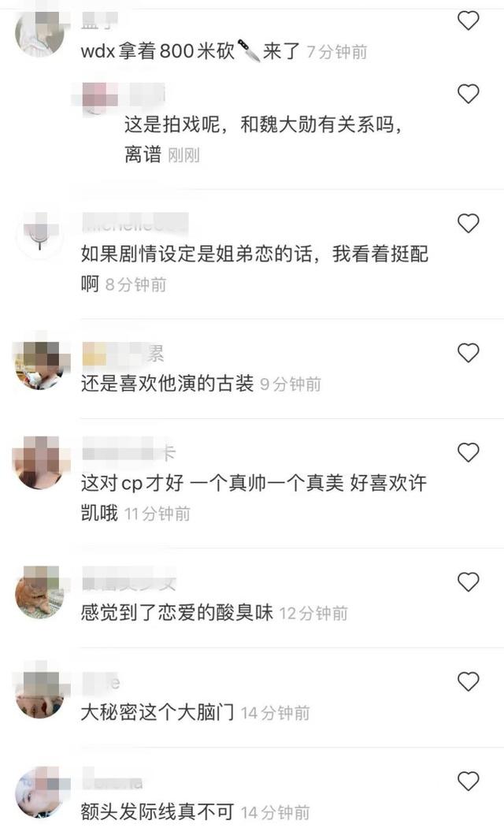This screenshot has width=504, height=839.
Task: Heart the '这对cp才好' comment
Action: [468, 453]
